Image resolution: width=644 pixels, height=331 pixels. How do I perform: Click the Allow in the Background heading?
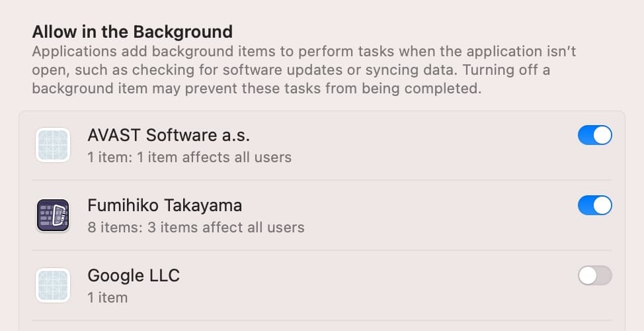point(132,32)
